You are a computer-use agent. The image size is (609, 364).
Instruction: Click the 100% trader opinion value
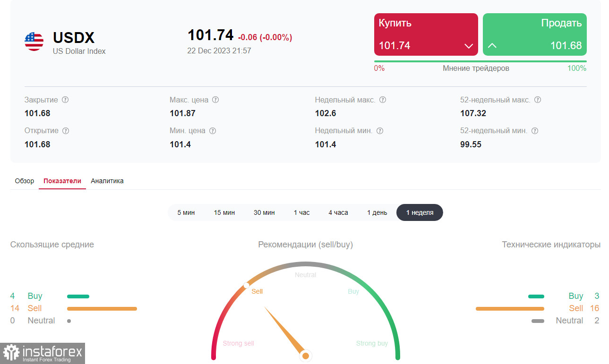tap(577, 68)
